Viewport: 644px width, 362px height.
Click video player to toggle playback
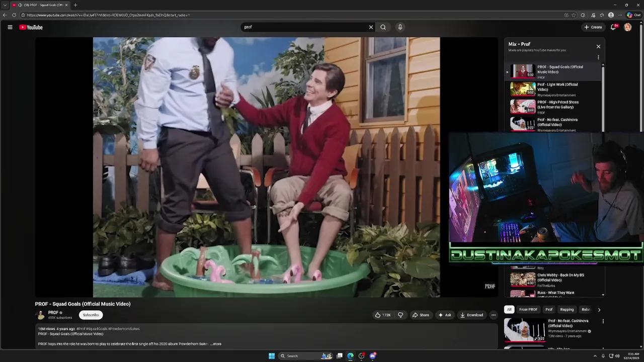266,167
